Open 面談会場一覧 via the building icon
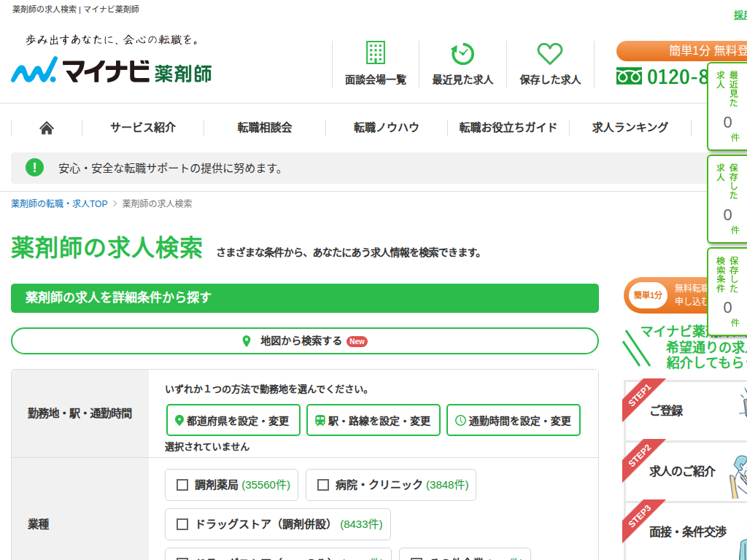Screen dimensions: 747x560 [x=374, y=52]
